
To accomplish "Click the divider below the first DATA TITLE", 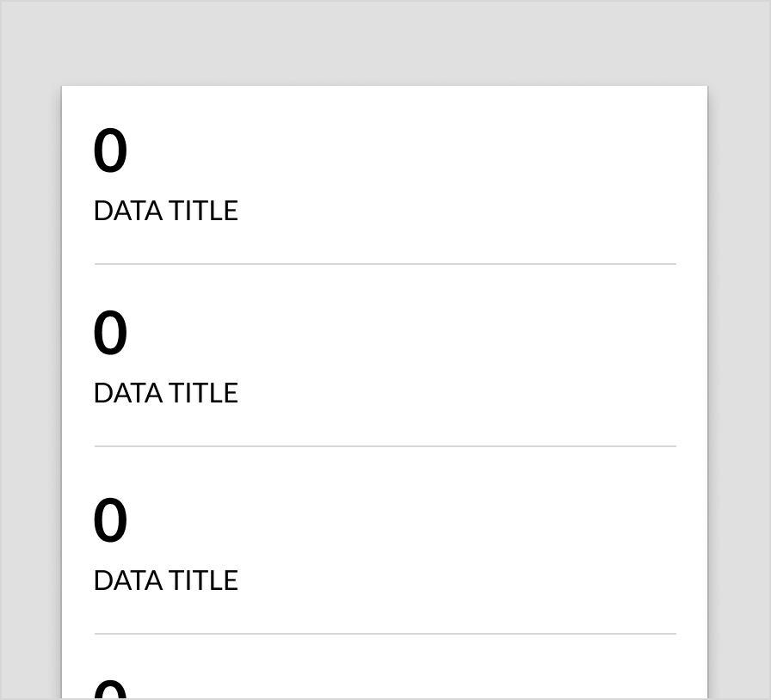I will [385, 264].
